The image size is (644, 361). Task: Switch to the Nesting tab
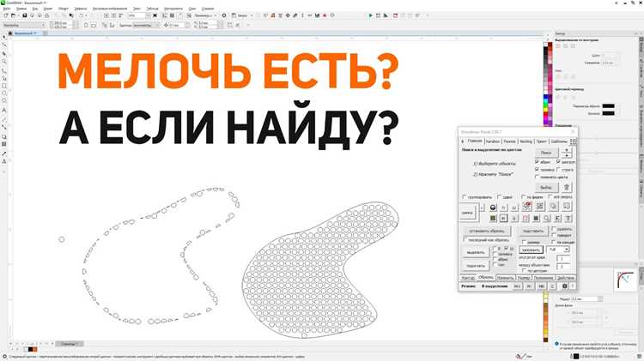tap(526, 141)
